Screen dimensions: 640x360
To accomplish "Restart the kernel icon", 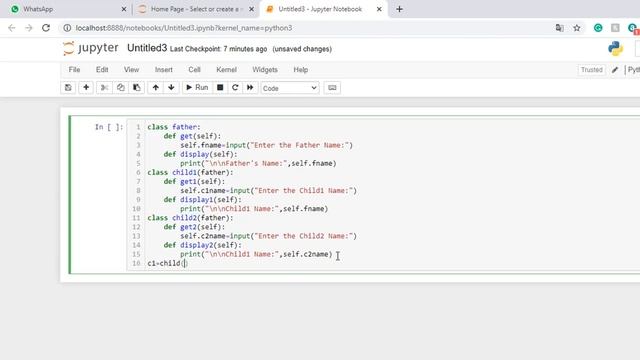I will tap(235, 88).
